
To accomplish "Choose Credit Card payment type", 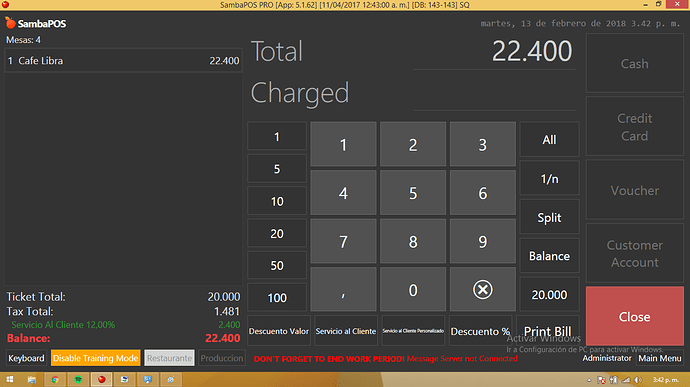I will click(x=635, y=127).
